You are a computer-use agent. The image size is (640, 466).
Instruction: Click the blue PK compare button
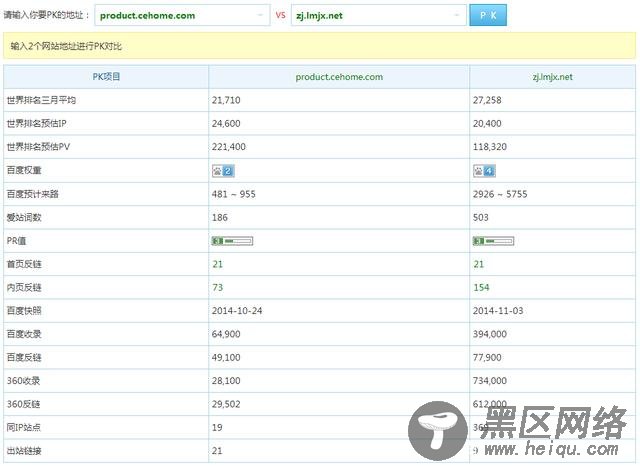488,15
